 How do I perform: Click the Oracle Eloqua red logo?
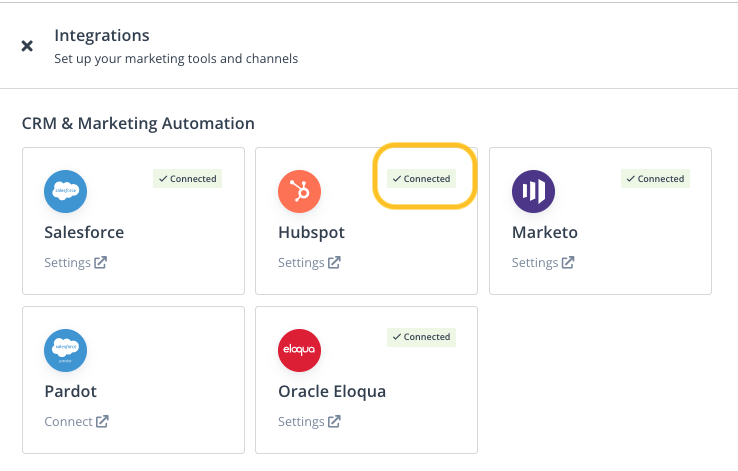(x=300, y=350)
